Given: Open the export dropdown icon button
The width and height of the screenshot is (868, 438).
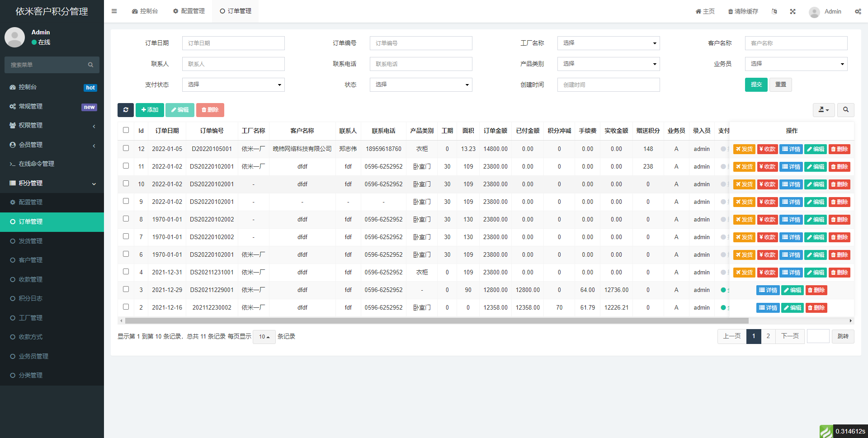Looking at the screenshot, I should click(x=824, y=110).
